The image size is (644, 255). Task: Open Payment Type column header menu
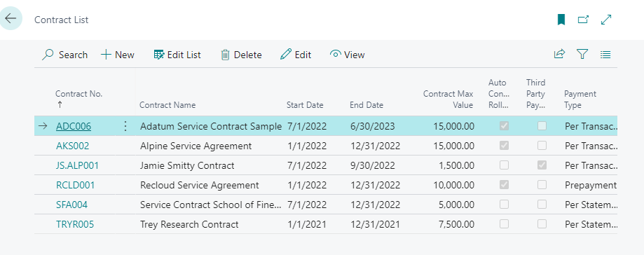(580, 99)
